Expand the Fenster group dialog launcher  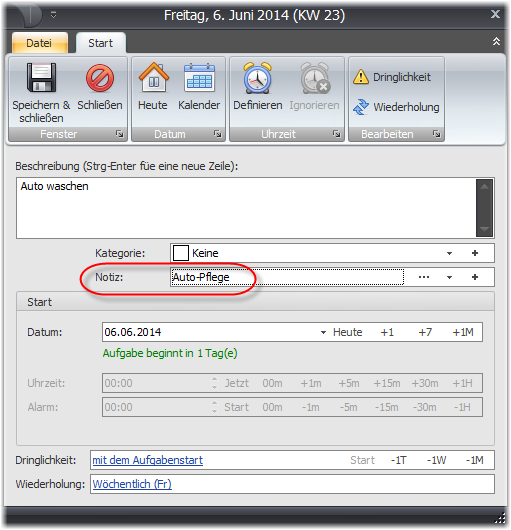click(120, 134)
